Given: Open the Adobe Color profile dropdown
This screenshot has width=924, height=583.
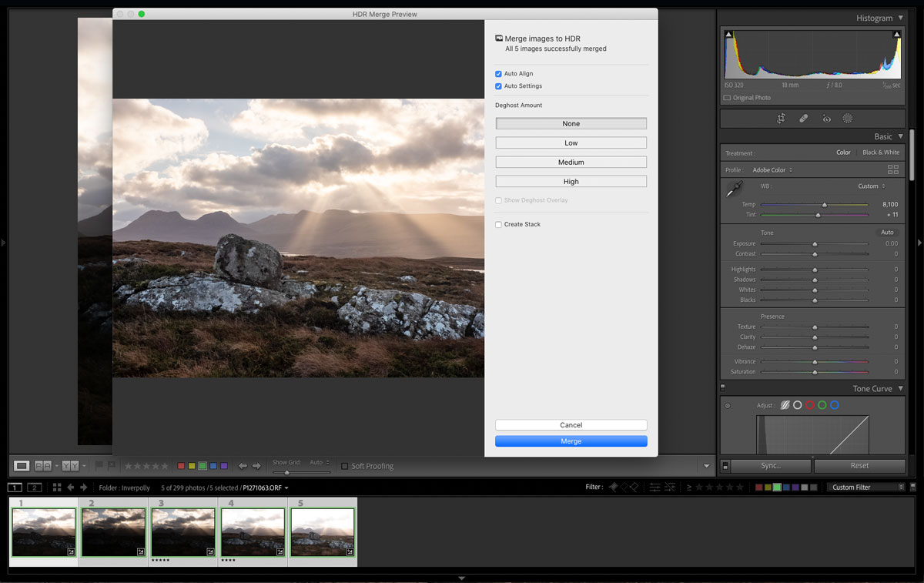Looking at the screenshot, I should [x=772, y=170].
